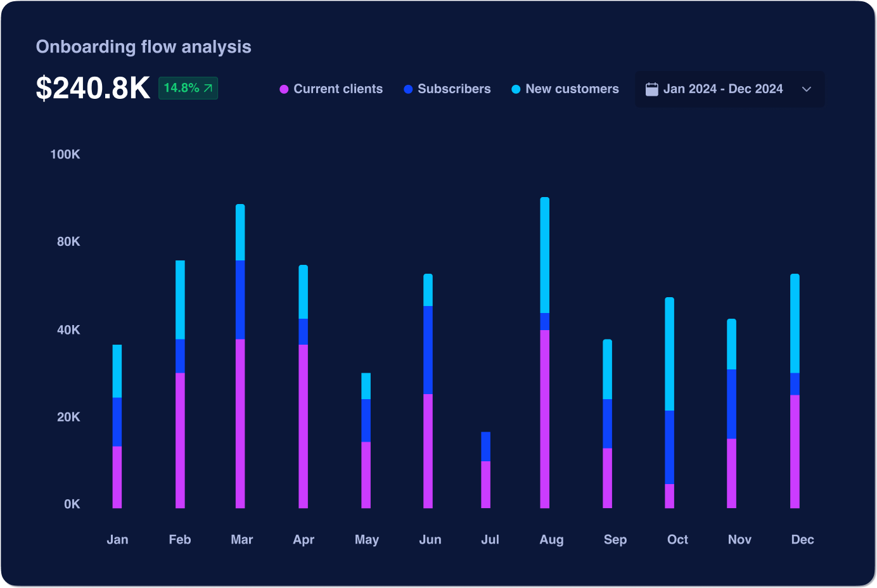Click the Mar month axis label
The height and width of the screenshot is (588, 877).
click(242, 539)
